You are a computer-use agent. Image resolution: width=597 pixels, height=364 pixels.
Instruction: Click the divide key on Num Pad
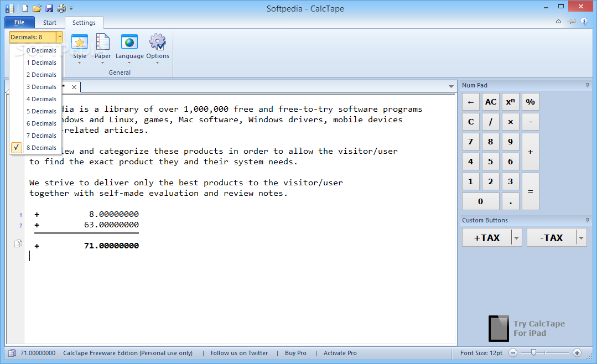click(491, 122)
